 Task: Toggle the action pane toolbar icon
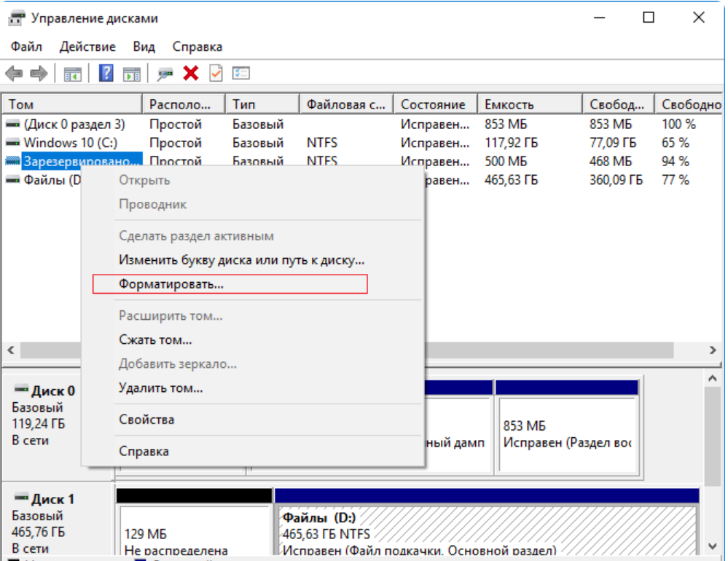[131, 74]
